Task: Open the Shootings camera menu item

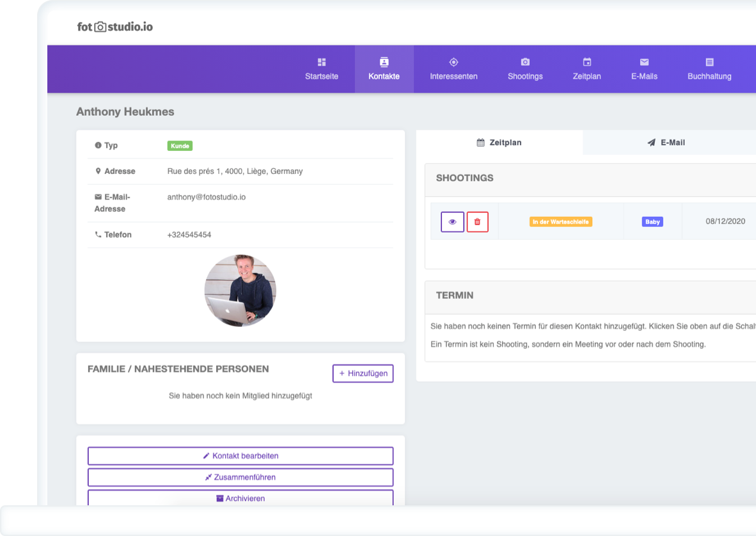Action: [525, 69]
